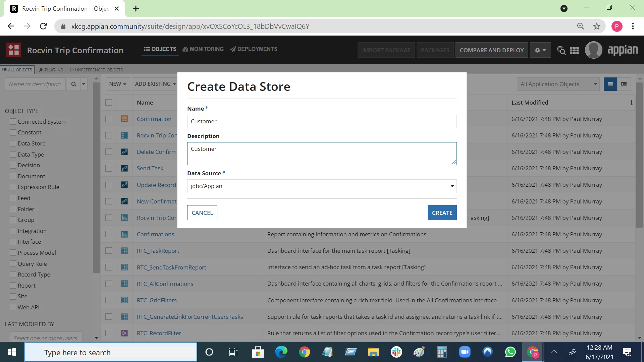This screenshot has width=644, height=362.
Task: Expand the NEW object menu
Action: tap(118, 84)
